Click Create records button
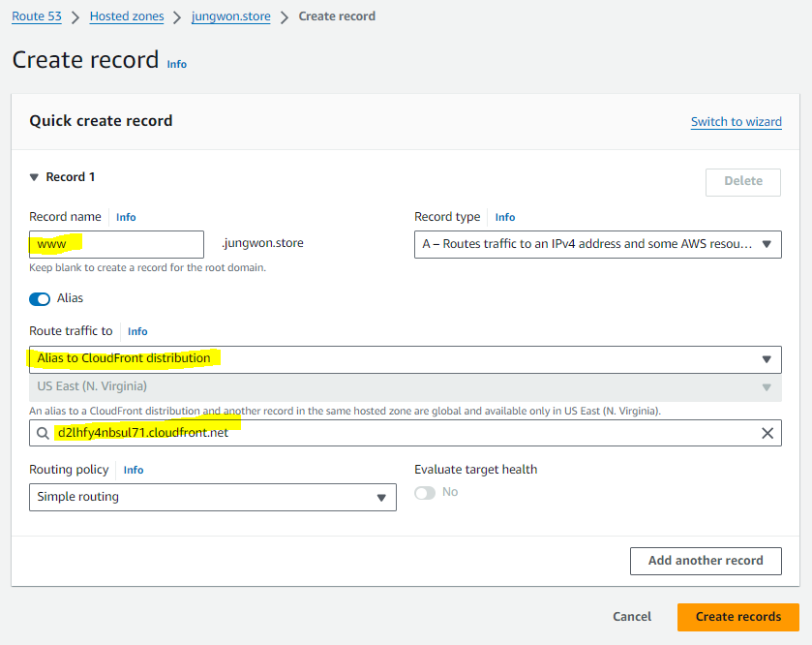The width and height of the screenshot is (812, 645). [737, 617]
